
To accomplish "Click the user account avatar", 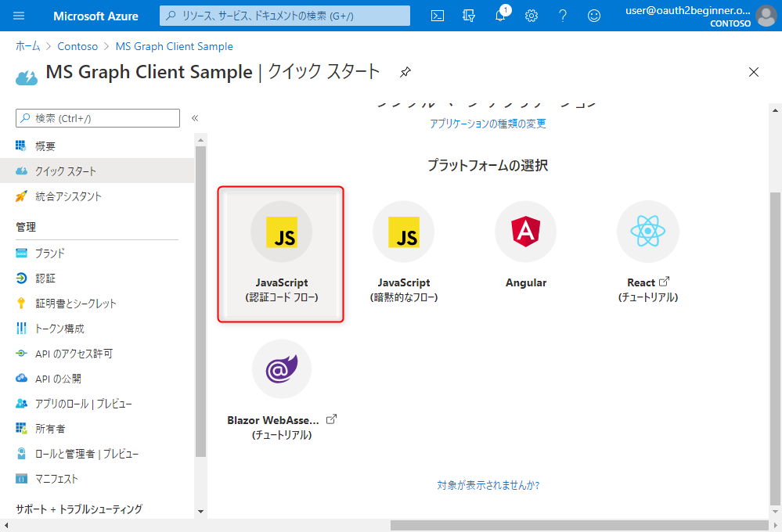I will (766, 16).
